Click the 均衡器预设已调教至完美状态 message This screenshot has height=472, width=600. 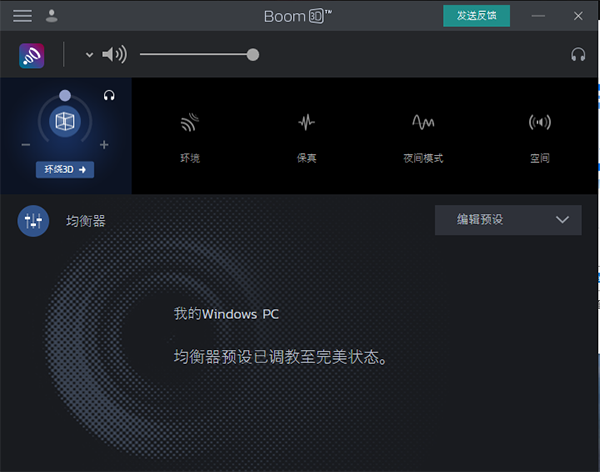click(x=280, y=357)
